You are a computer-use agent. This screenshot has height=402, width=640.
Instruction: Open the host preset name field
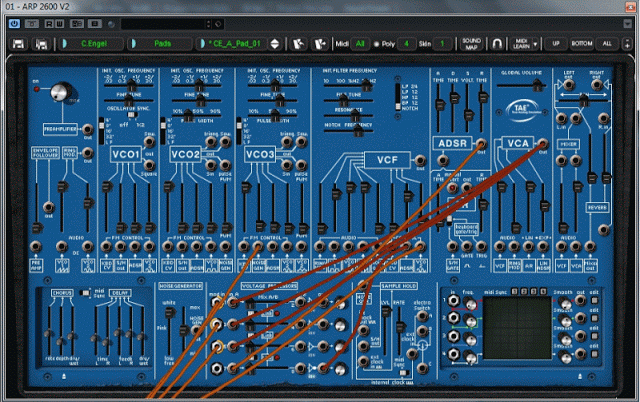(164, 24)
